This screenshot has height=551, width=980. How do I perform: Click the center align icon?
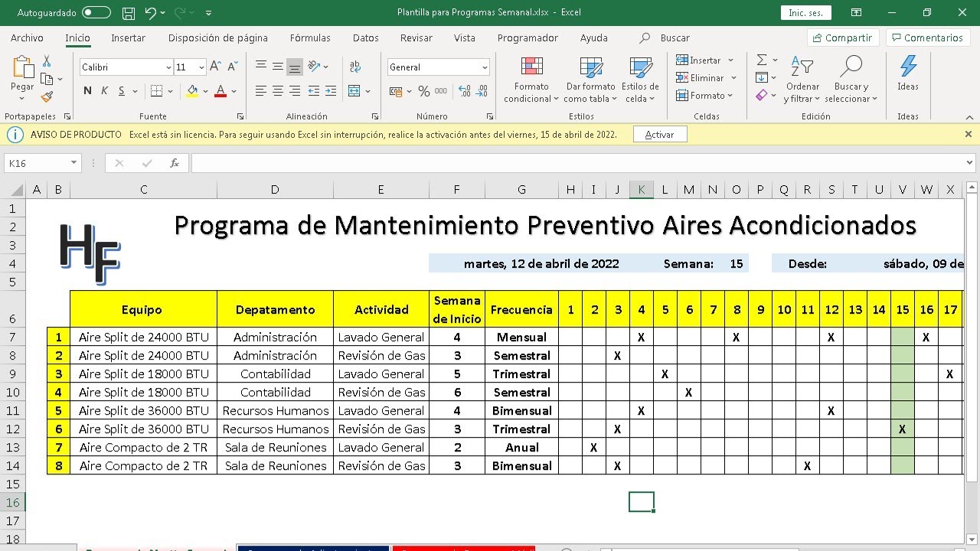tap(277, 91)
